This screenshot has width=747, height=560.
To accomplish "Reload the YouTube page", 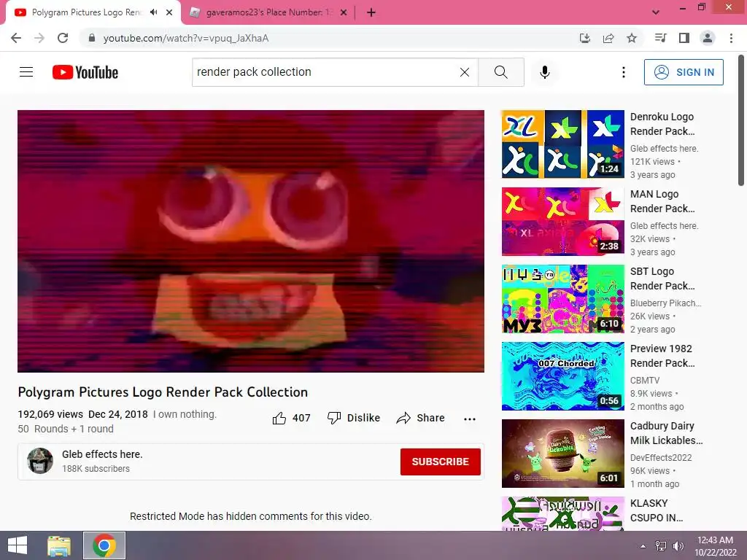I will click(63, 38).
